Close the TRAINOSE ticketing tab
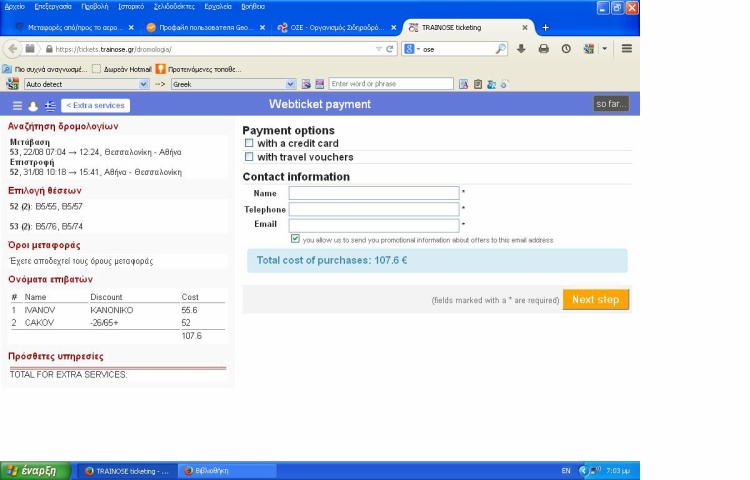Viewport: 750px width, 480px height. tap(525, 28)
